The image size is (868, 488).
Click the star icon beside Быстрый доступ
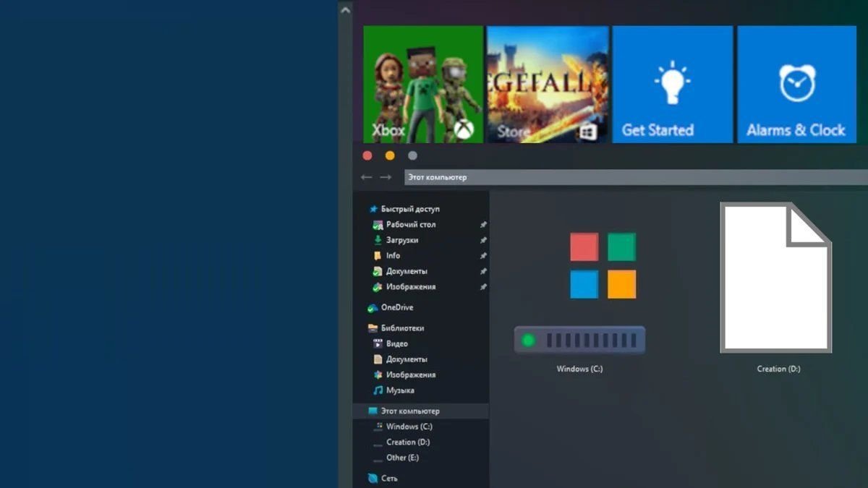pyautogui.click(x=373, y=209)
